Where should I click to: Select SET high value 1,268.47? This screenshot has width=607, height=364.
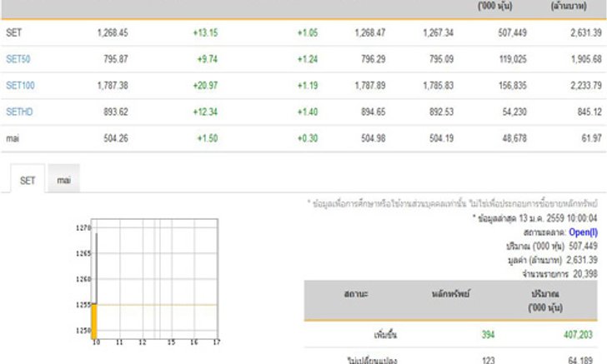(x=369, y=32)
